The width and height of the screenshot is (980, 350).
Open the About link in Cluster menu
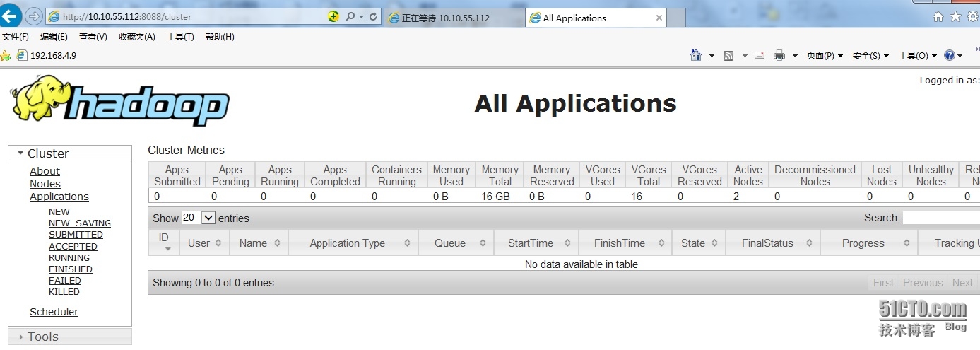[x=45, y=171]
